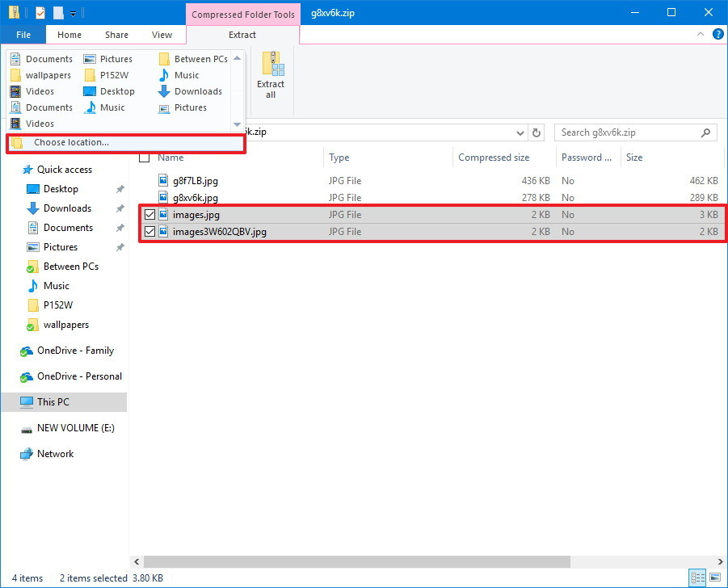Expand the address bar history dropdown
This screenshot has width=728, height=588.
point(520,133)
